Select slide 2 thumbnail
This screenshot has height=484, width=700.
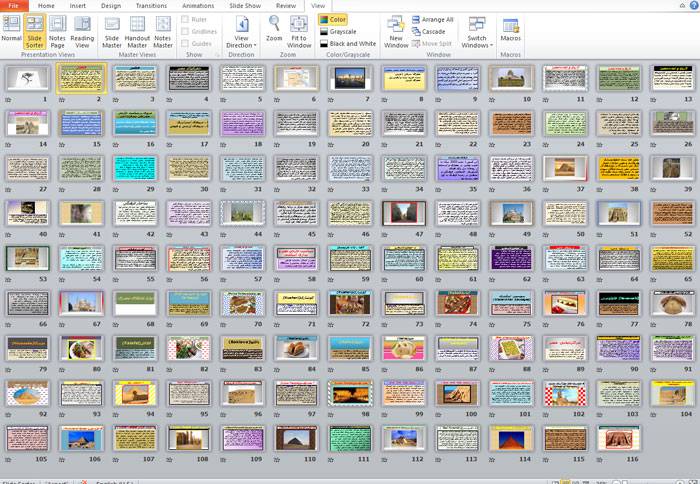point(82,78)
